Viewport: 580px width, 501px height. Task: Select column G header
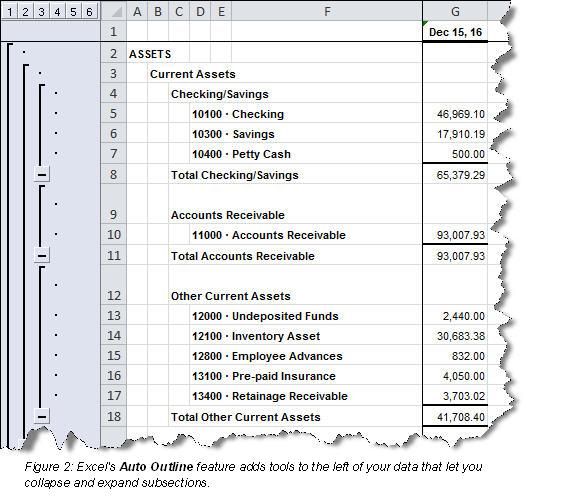coord(455,11)
